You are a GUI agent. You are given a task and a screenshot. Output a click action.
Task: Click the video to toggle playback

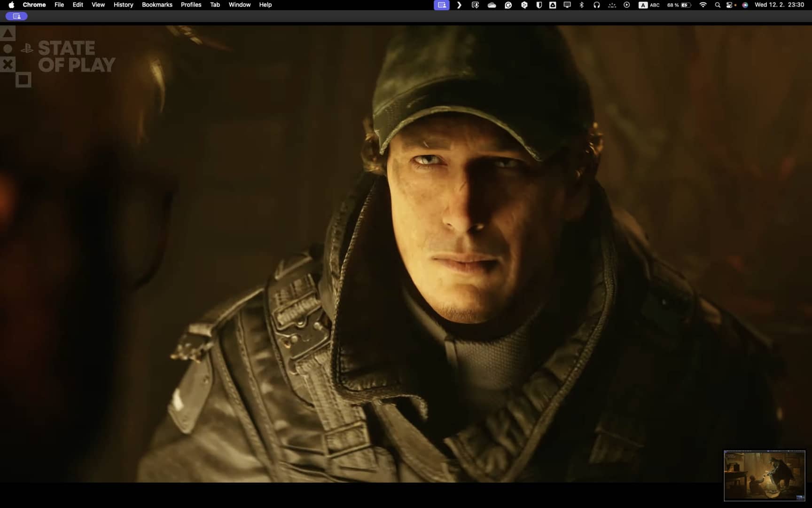pyautogui.click(x=406, y=254)
